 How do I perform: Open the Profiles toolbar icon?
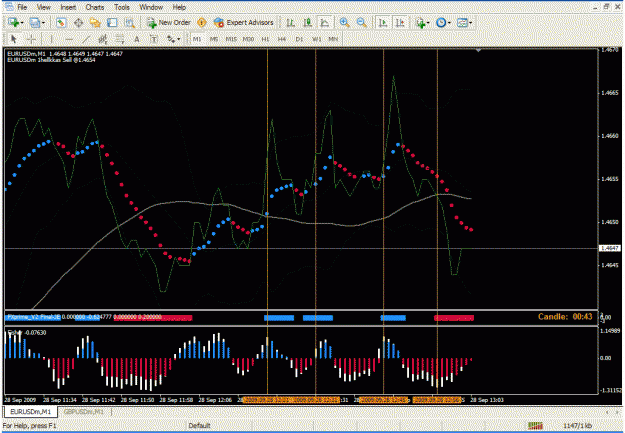pos(35,23)
